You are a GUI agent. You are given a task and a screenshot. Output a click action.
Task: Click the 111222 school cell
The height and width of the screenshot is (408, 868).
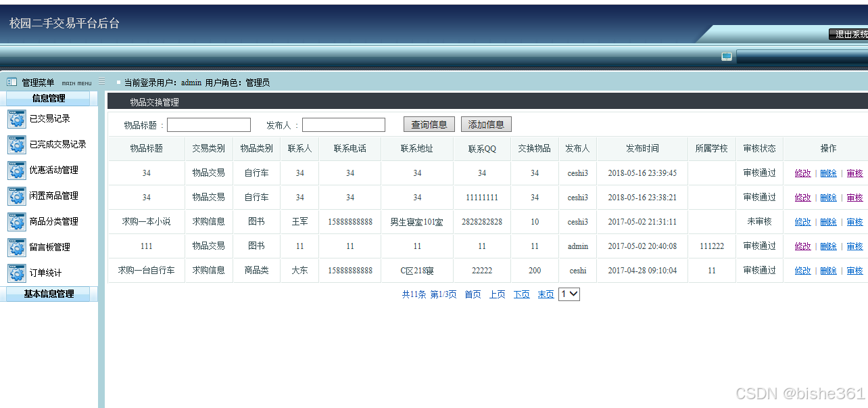[712, 246]
